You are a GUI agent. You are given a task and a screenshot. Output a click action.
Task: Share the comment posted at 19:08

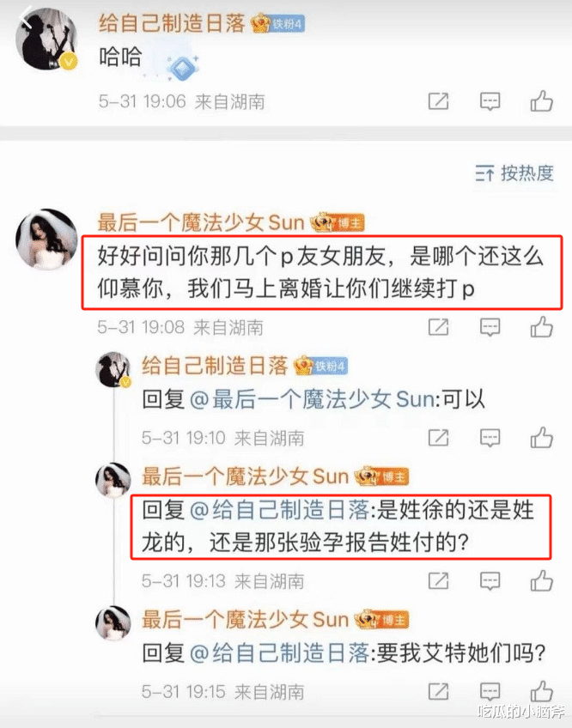click(438, 327)
